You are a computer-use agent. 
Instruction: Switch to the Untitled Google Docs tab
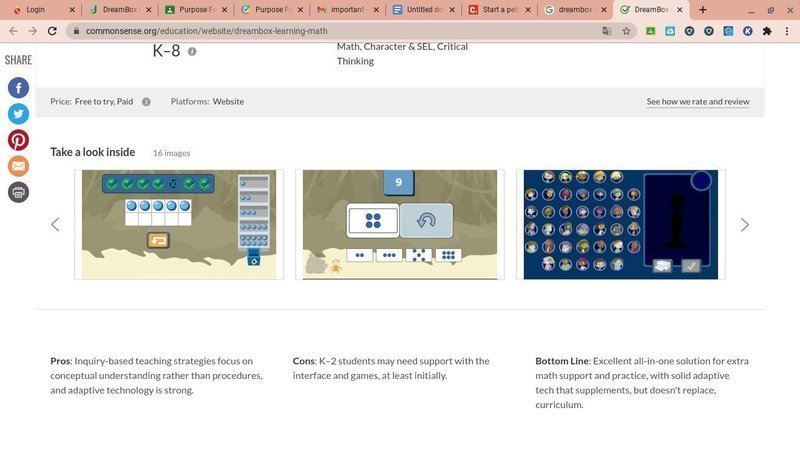(x=423, y=10)
